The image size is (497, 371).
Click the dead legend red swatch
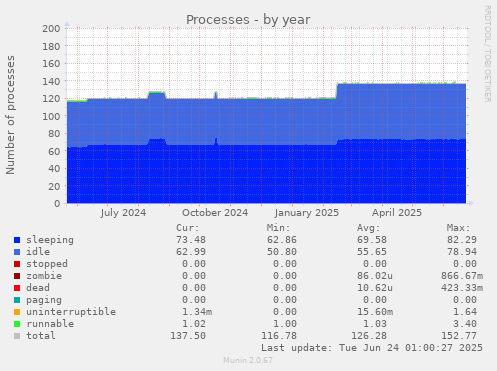(17, 288)
